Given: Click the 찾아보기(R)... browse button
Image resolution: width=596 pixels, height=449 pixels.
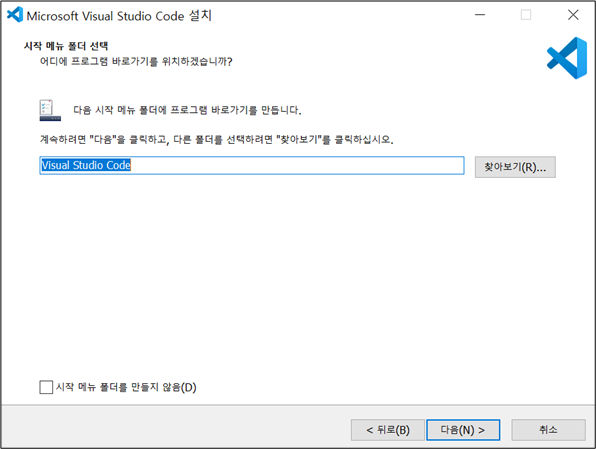Looking at the screenshot, I should coord(515,167).
